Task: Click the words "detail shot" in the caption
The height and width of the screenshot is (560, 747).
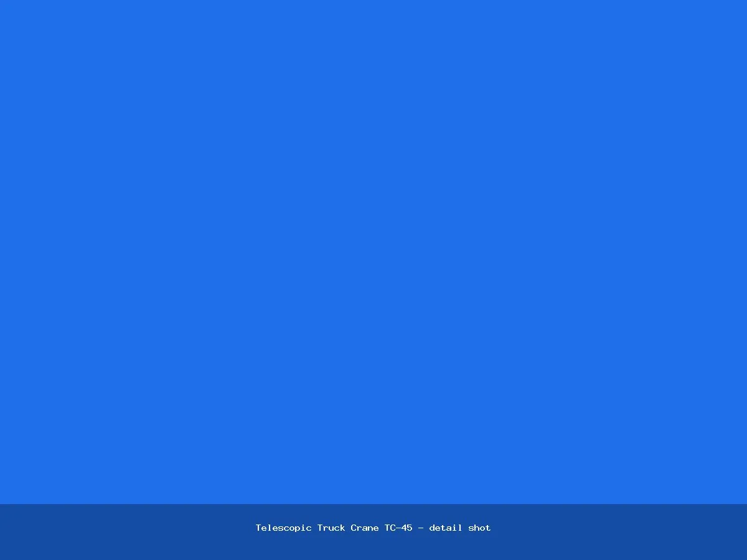Action: coord(460,528)
